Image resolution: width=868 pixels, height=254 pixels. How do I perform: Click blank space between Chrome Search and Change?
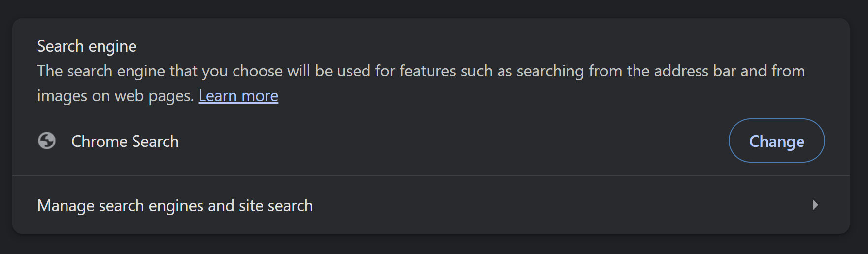(453, 142)
